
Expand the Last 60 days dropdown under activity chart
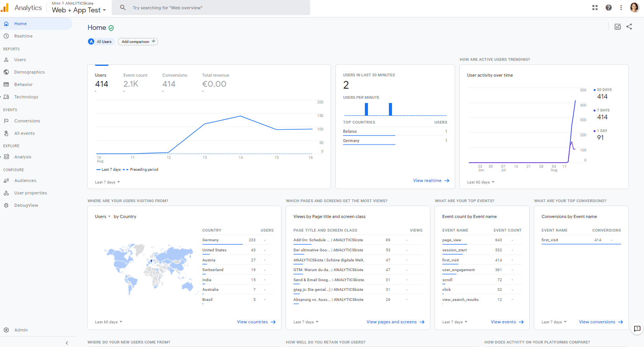pyautogui.click(x=481, y=182)
